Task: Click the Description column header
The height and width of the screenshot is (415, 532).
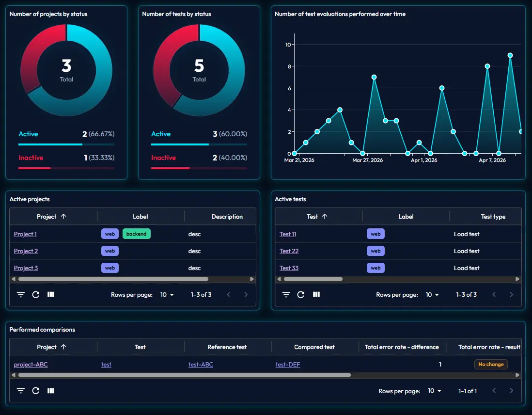Action: (227, 216)
